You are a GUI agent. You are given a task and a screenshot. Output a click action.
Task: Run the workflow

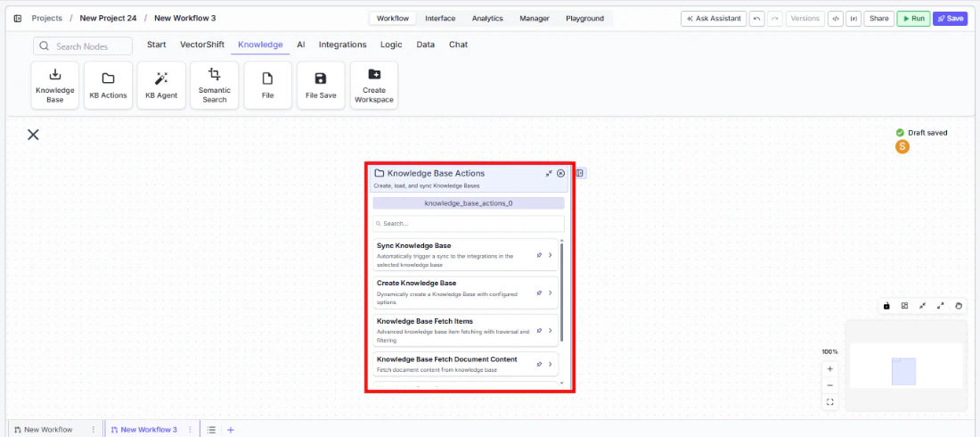pos(913,19)
